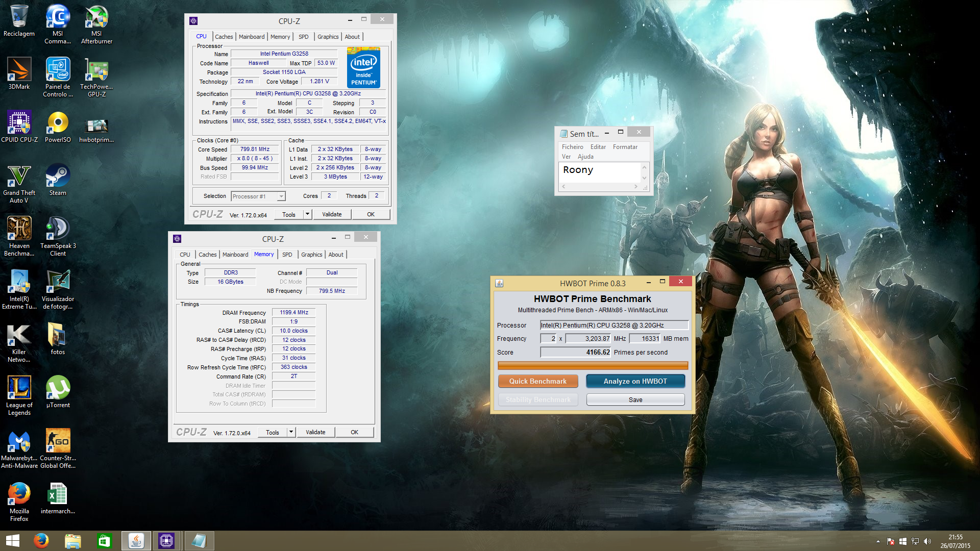Open µTorrent desktop shortcut

point(58,392)
